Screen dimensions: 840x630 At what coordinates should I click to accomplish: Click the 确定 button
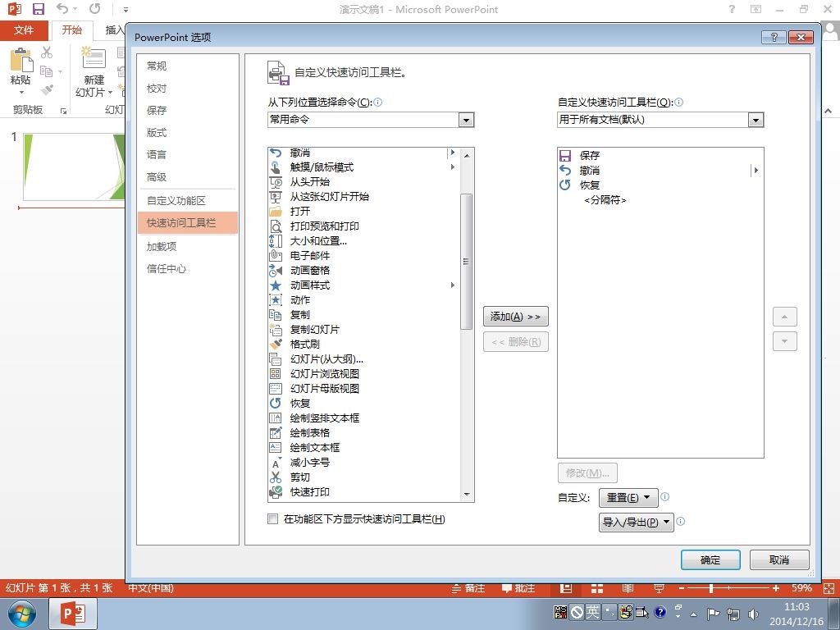[x=710, y=559]
